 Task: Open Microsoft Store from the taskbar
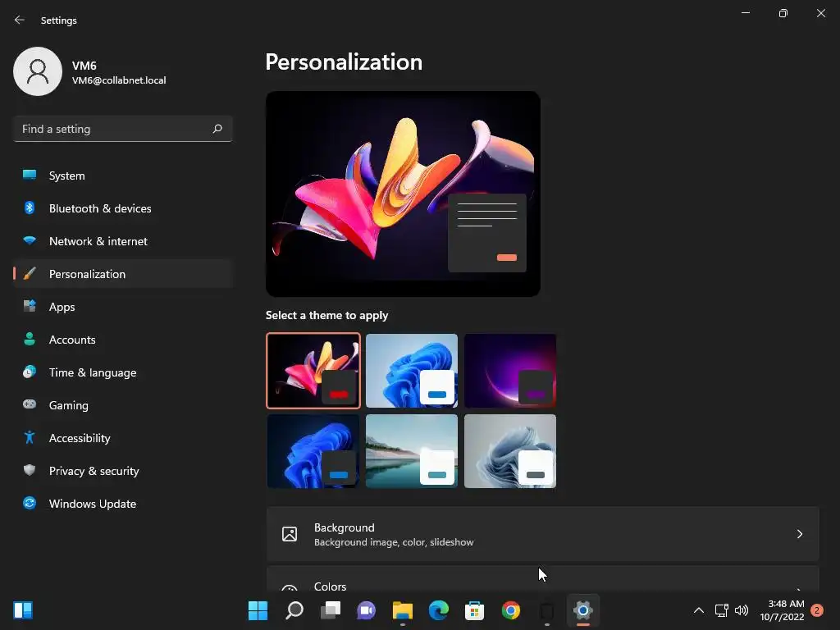[x=475, y=610]
